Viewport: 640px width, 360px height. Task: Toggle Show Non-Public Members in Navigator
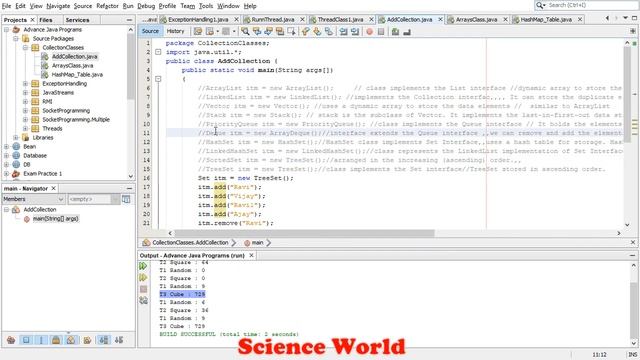point(56,340)
